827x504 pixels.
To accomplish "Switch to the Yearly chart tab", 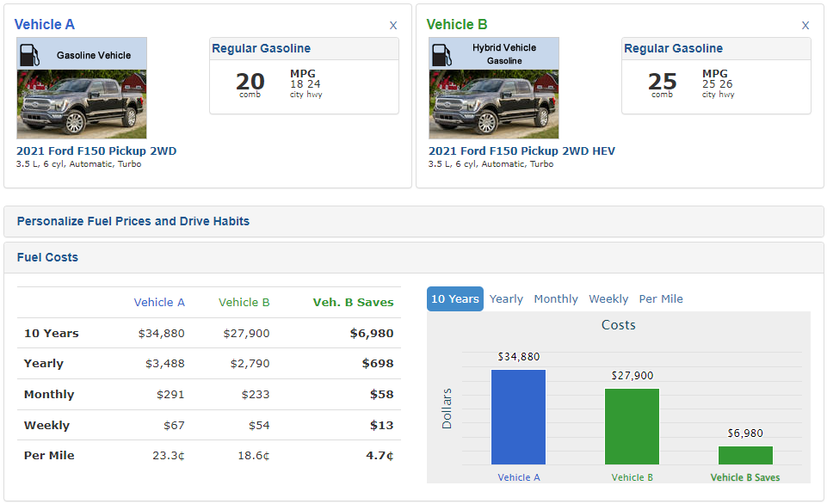I will pos(506,299).
